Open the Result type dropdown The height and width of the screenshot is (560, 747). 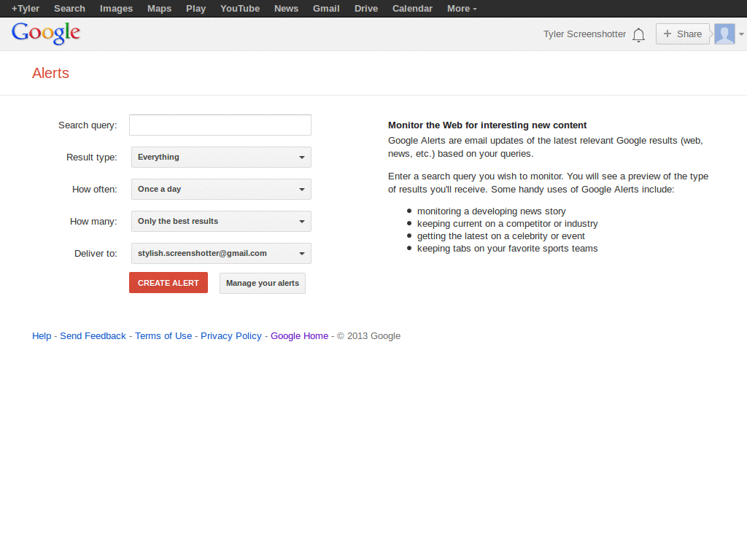pos(221,157)
